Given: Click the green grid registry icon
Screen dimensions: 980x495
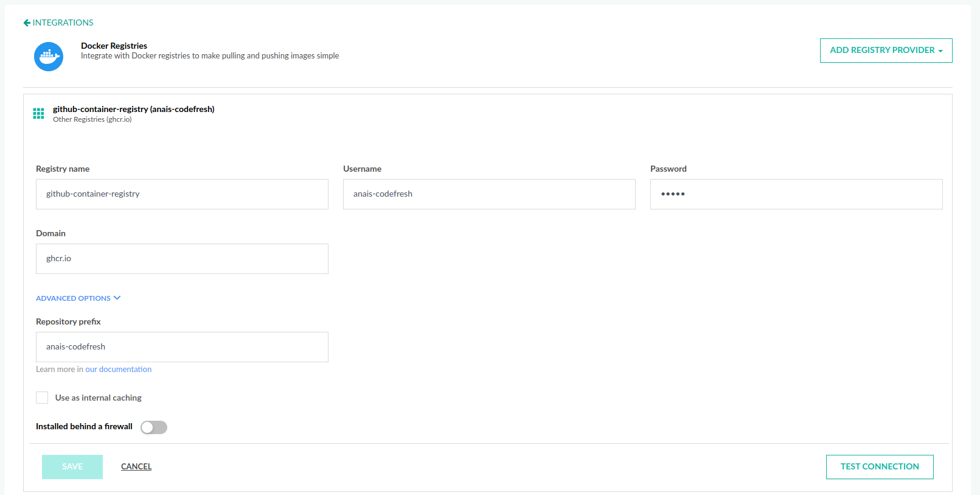Looking at the screenshot, I should pos(38,113).
